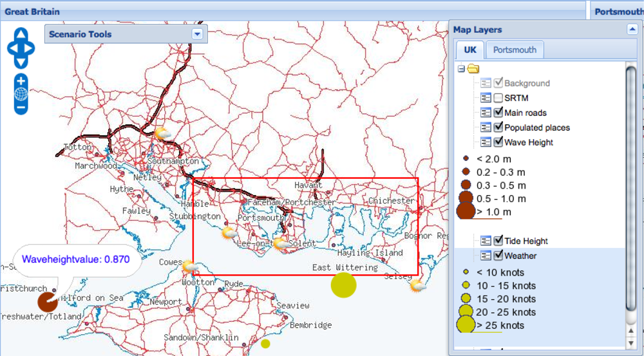Click the globe zoom-to-full-extent icon
Screen dimensions: 644x356
pos(21,95)
